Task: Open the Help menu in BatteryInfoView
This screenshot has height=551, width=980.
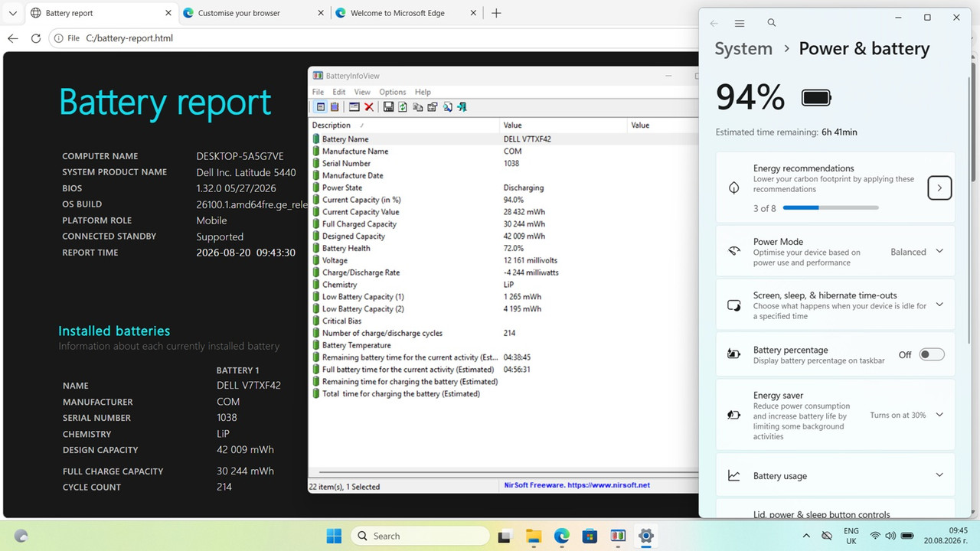Action: coord(423,92)
